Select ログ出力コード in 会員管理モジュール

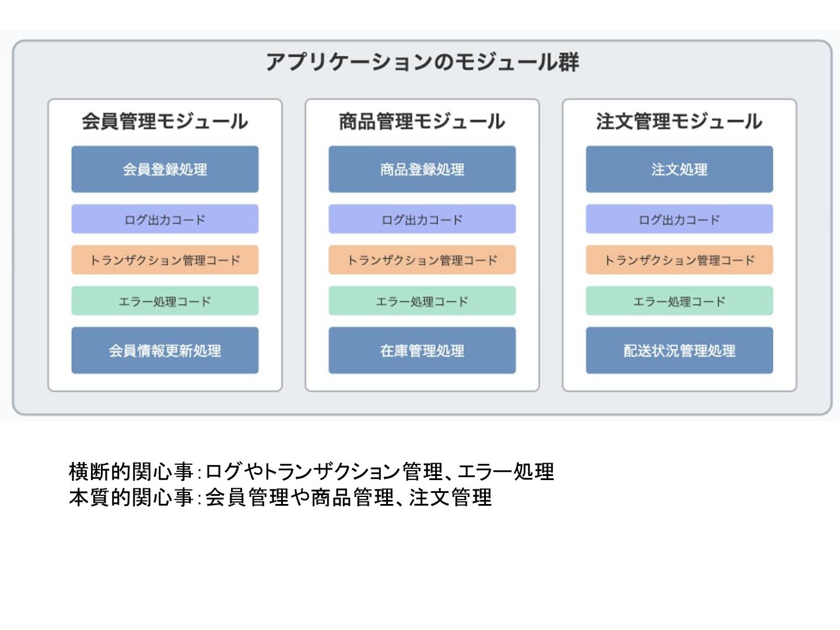(x=165, y=219)
